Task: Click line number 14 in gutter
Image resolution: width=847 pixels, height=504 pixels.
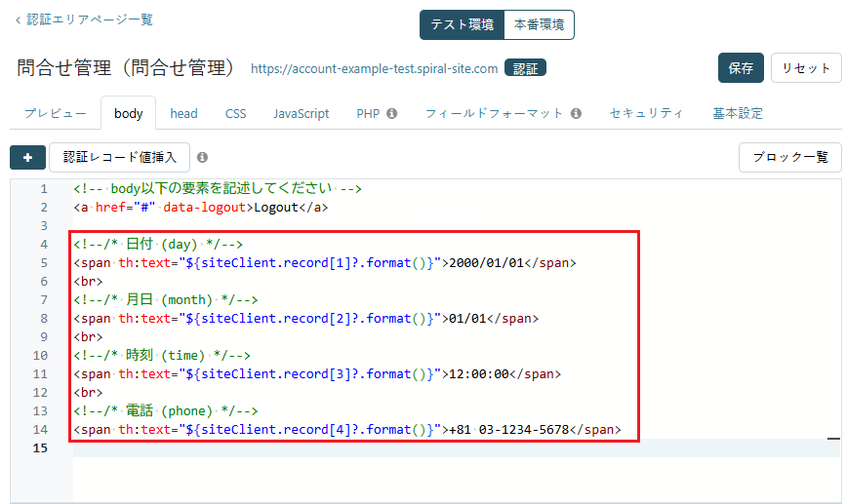Action: click(41, 430)
